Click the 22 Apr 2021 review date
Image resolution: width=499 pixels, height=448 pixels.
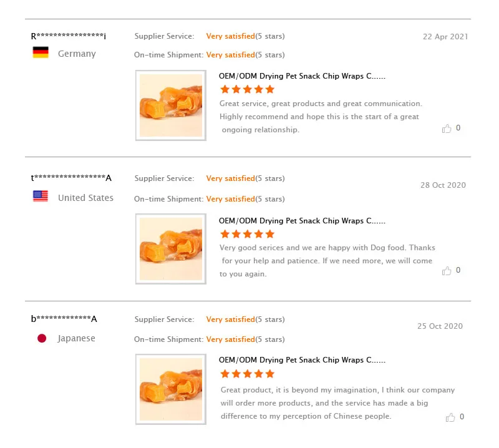445,37
